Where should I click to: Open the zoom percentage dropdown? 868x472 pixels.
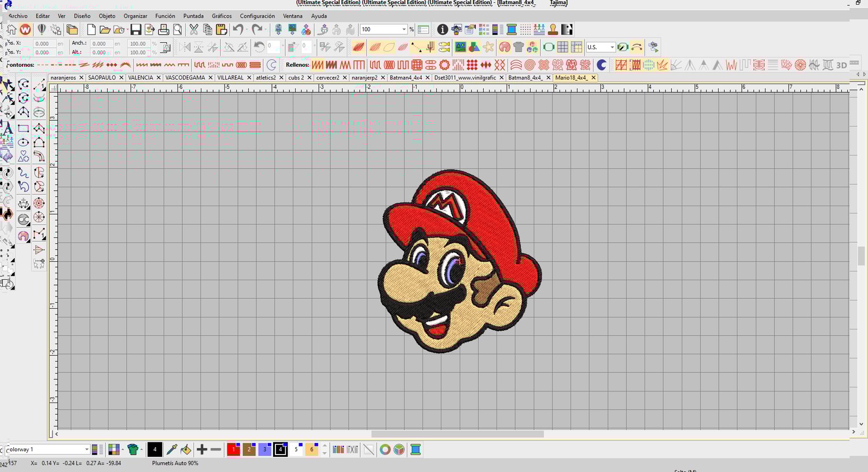[x=404, y=30]
